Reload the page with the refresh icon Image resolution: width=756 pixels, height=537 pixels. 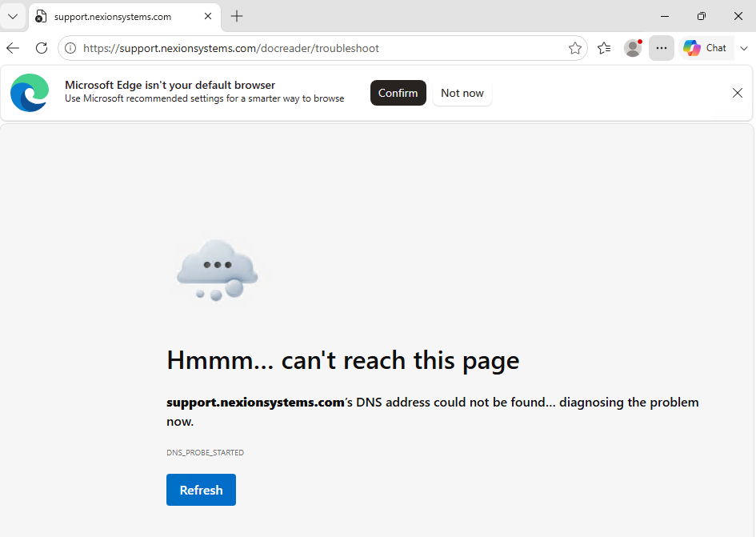[42, 48]
